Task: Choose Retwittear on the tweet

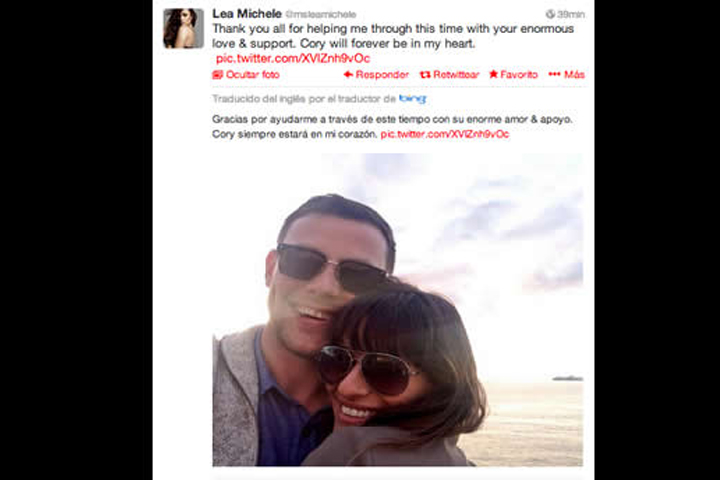Action: tap(456, 74)
